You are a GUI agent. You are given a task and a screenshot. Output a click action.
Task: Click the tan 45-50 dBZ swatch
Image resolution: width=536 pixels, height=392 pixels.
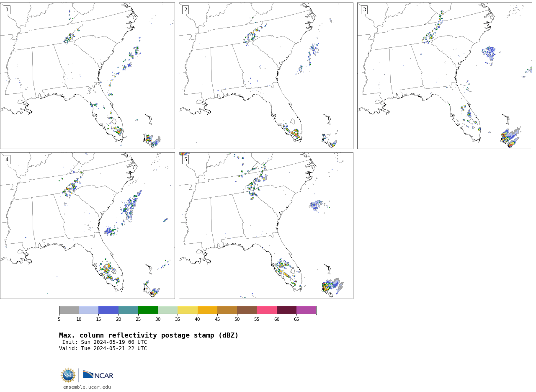tap(227, 310)
